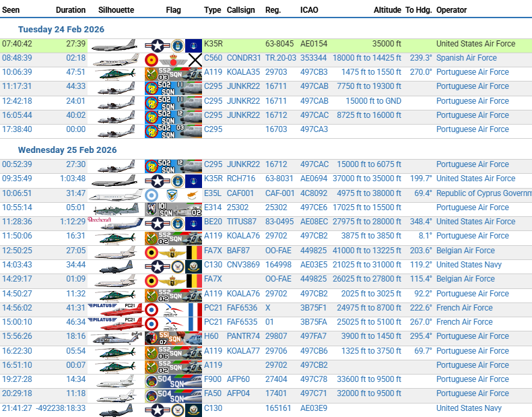Image resolution: width=532 pixels, height=417 pixels.
Task: Open the CNV3869 callsign link
Action: [243, 265]
